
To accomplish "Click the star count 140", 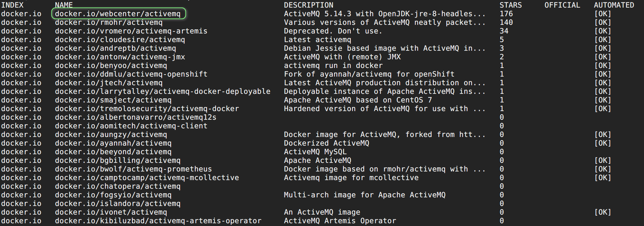I will pos(506,22).
